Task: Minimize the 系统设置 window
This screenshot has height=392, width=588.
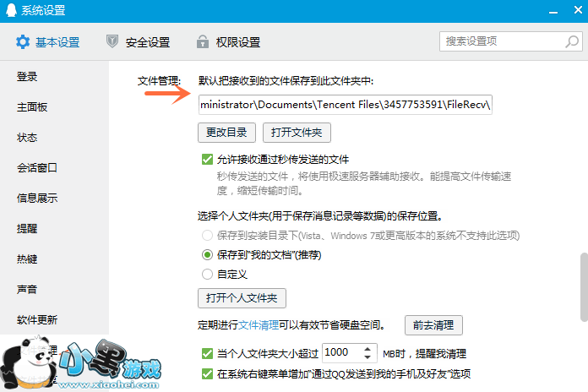Action: pyautogui.click(x=553, y=13)
